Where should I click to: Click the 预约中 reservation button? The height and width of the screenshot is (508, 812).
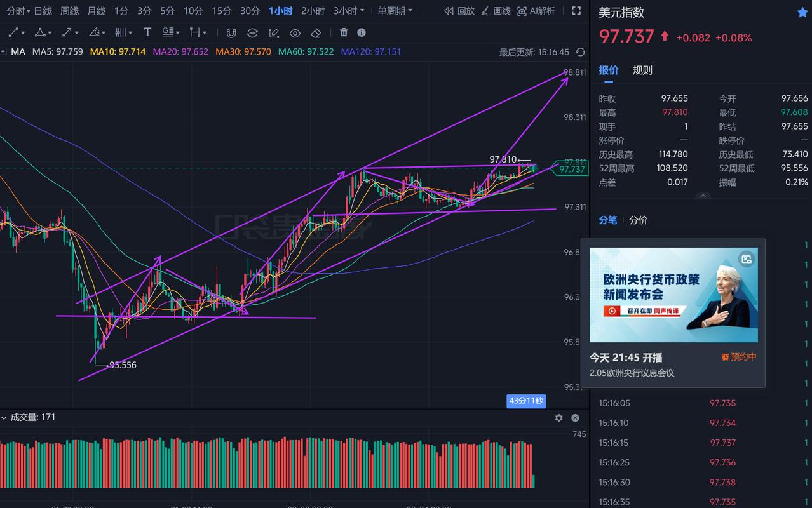pyautogui.click(x=738, y=357)
